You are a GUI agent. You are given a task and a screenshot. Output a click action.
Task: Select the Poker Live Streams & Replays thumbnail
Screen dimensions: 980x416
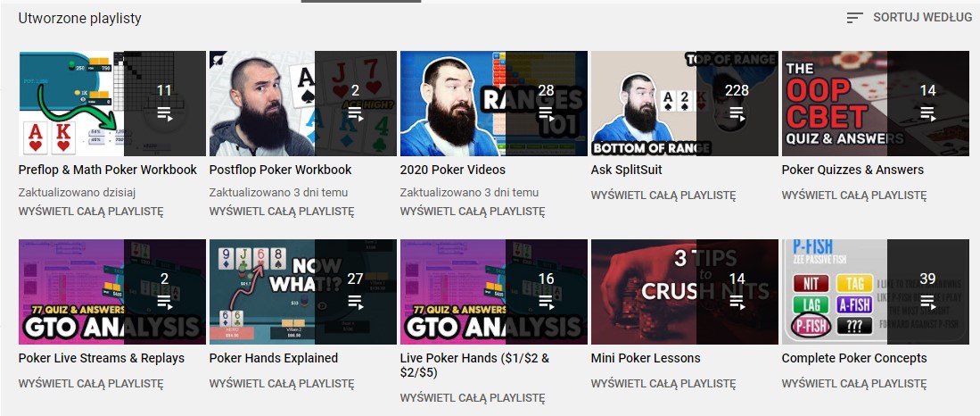111,292
